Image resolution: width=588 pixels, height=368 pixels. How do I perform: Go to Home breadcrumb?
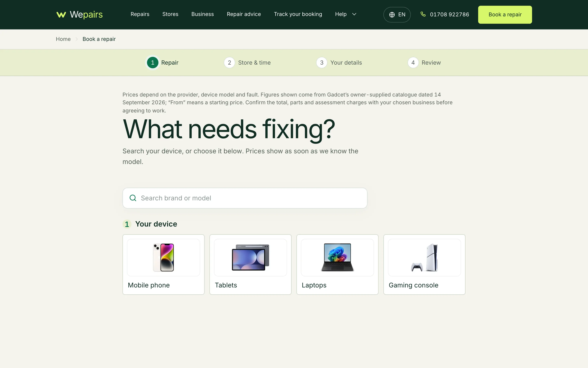(x=63, y=39)
